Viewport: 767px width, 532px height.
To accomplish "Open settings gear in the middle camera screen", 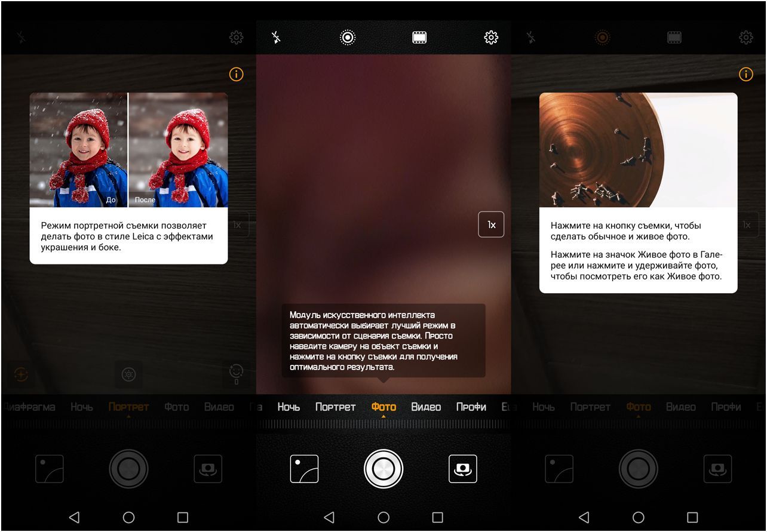I will click(x=491, y=38).
